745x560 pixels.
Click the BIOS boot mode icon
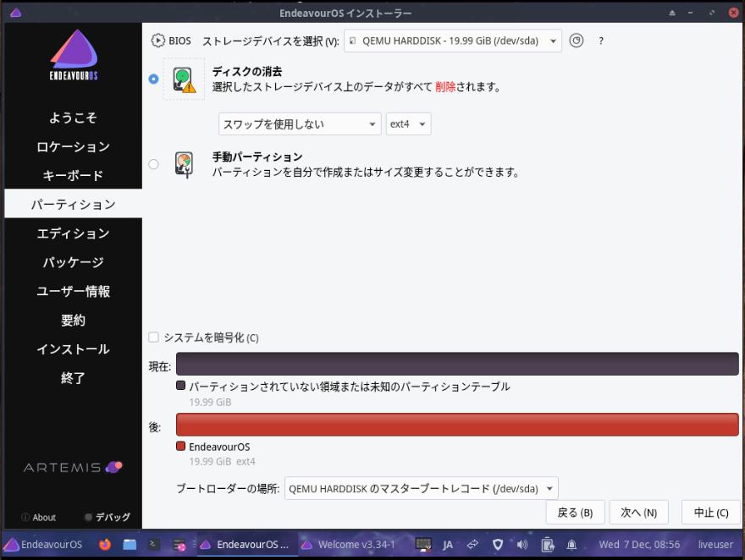tap(157, 41)
